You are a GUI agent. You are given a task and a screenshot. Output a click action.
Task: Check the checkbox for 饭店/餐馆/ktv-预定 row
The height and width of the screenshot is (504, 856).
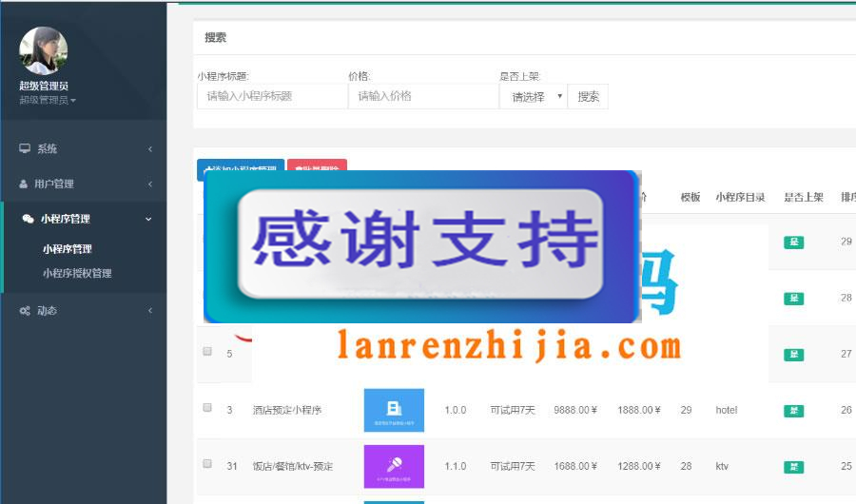click(x=207, y=464)
